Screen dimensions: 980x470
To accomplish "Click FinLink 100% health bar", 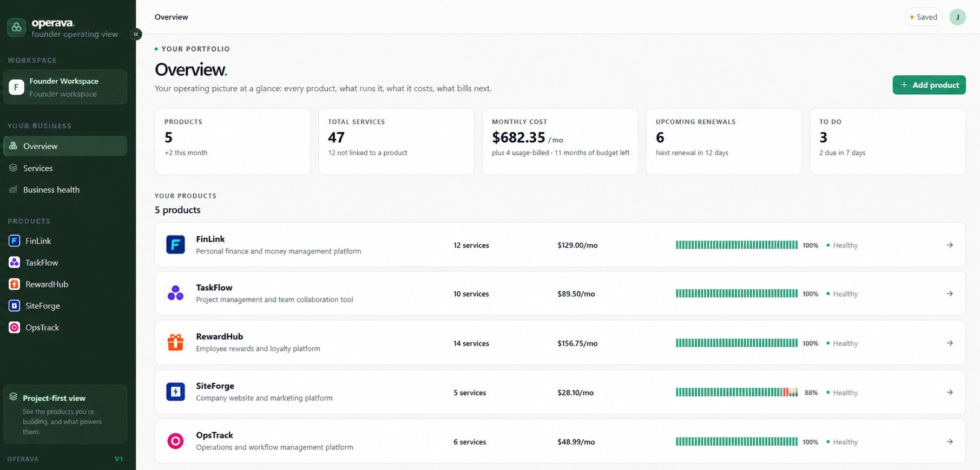I will coord(736,245).
